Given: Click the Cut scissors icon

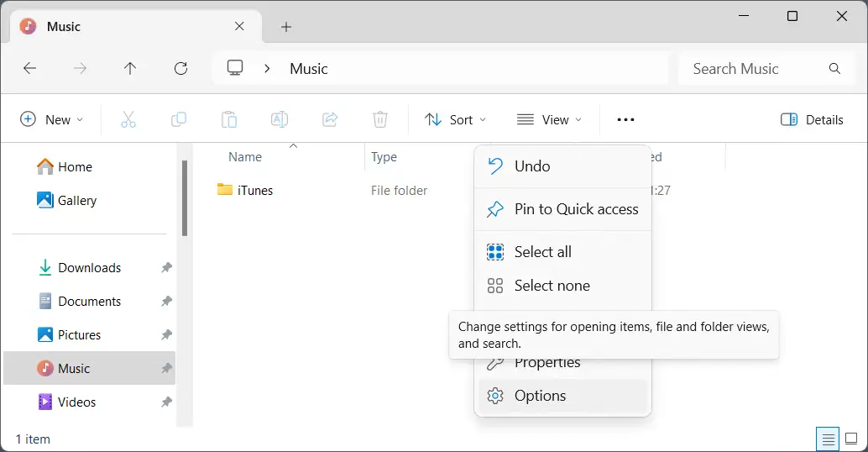Looking at the screenshot, I should [128, 119].
